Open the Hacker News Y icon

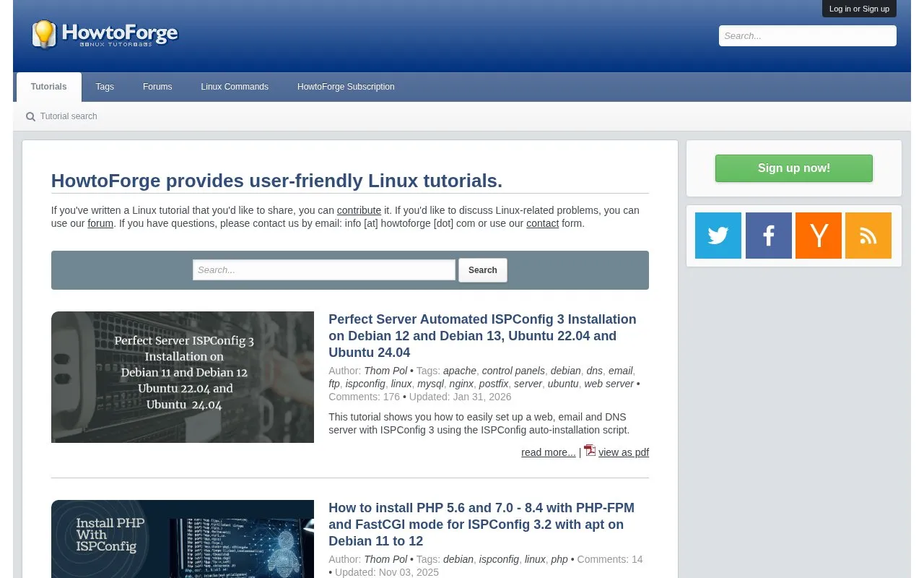point(819,236)
